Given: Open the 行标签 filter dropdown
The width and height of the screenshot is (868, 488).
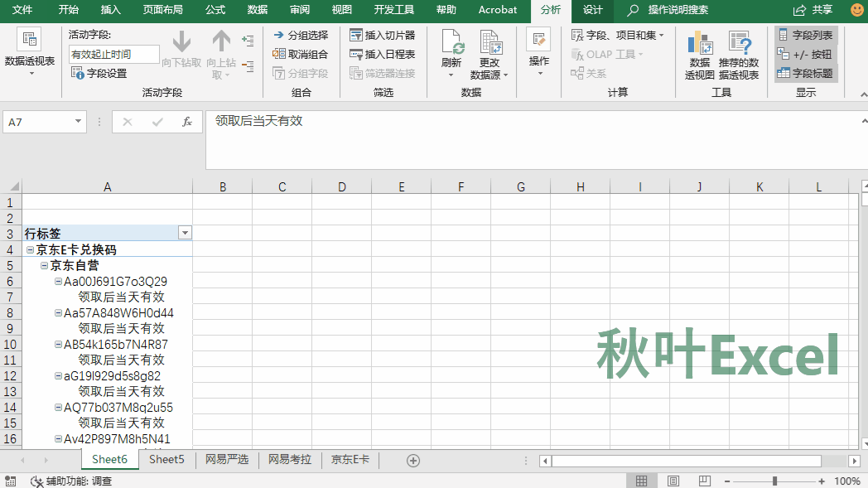Looking at the screenshot, I should 185,233.
